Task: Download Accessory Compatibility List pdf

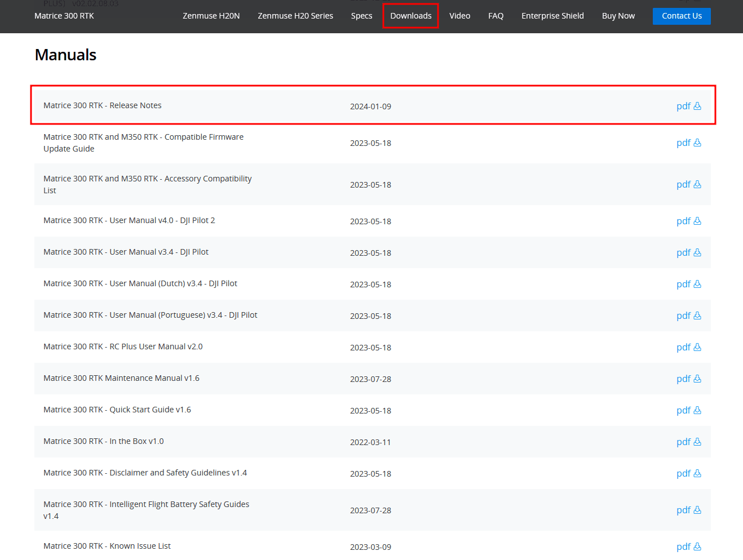Action: tap(688, 184)
